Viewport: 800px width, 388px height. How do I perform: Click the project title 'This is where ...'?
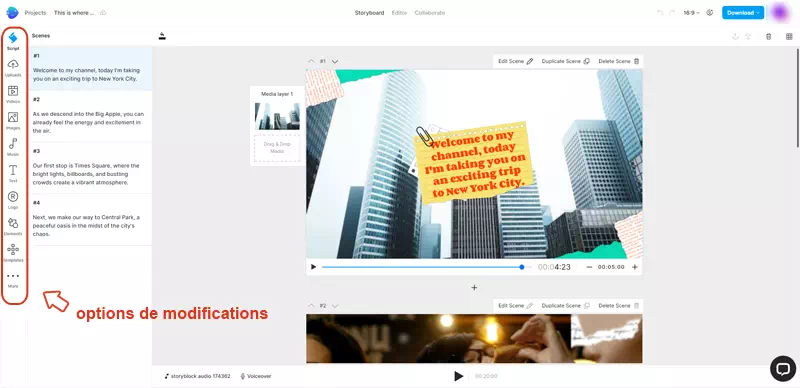[74, 13]
